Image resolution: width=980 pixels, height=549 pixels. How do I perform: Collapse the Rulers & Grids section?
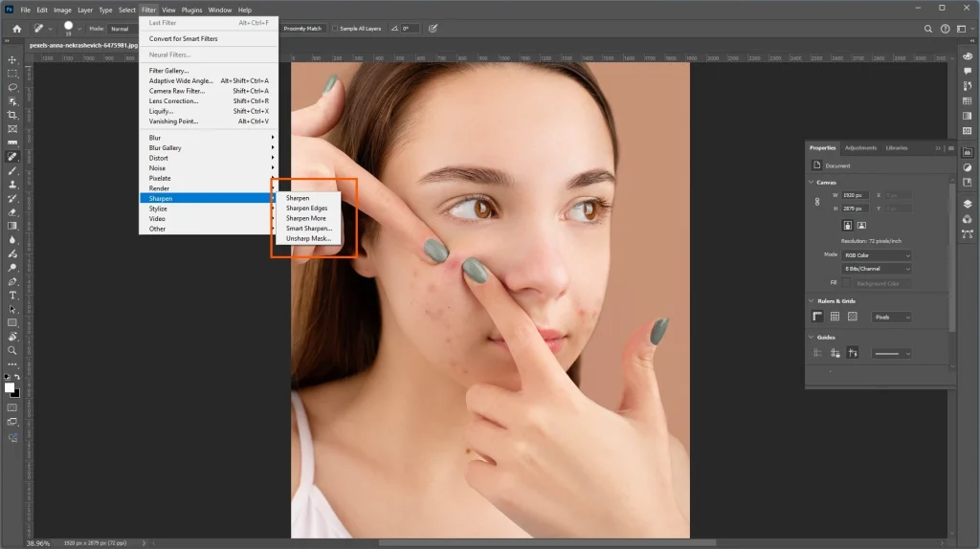tap(812, 301)
